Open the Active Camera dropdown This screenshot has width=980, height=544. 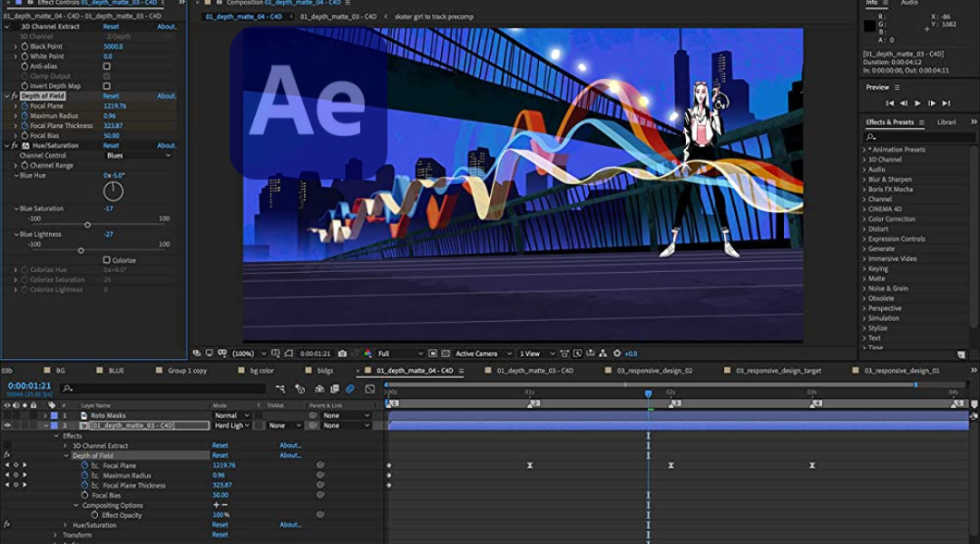click(483, 354)
